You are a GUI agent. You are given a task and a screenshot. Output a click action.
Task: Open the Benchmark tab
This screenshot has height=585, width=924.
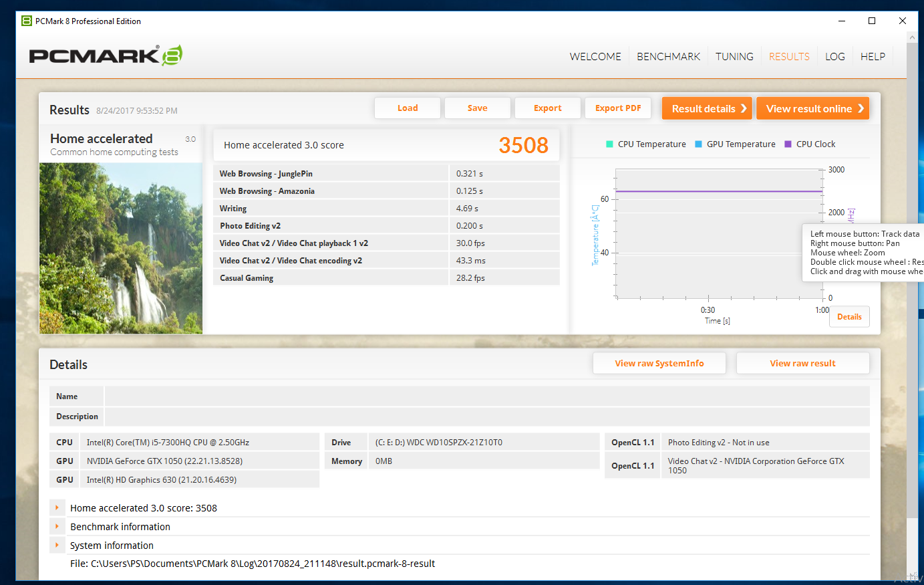[668, 57]
